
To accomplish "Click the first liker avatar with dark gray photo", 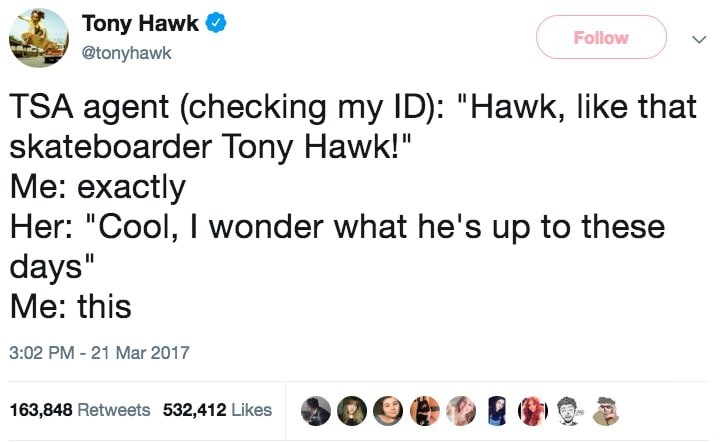I will (x=316, y=410).
